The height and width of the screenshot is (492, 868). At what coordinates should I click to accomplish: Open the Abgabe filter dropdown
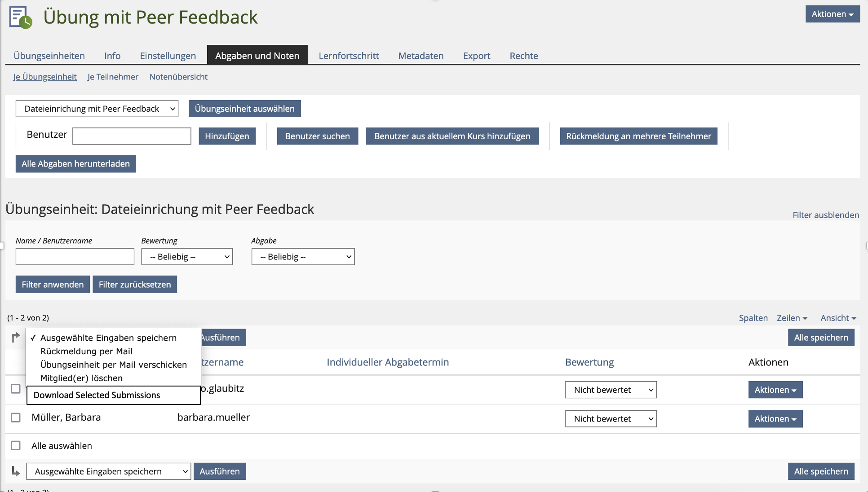303,257
